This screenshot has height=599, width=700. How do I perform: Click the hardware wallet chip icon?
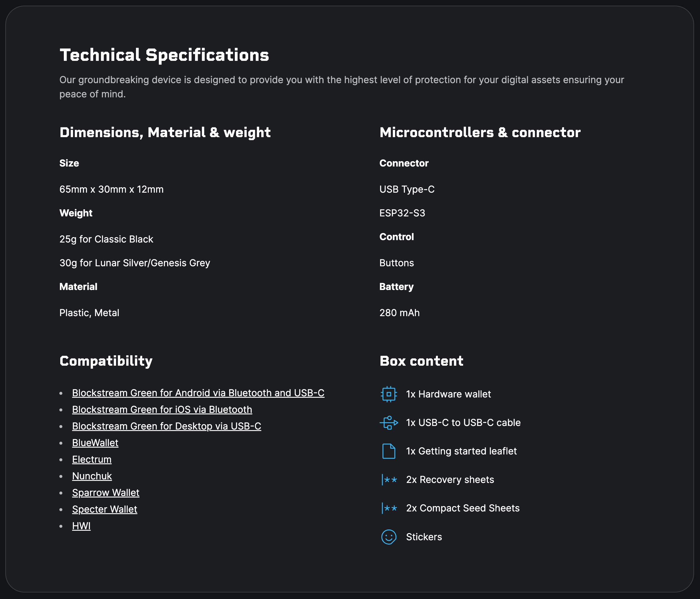coord(389,394)
